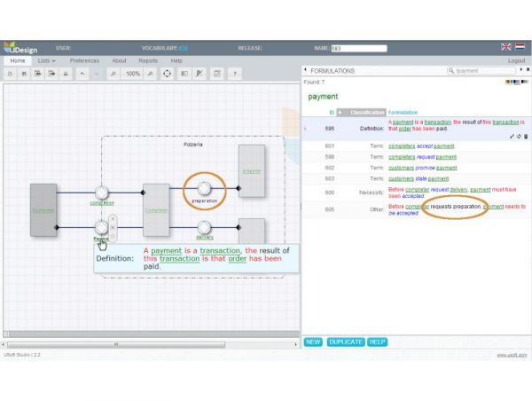Click the right arrow beside search field
This screenshot has height=401, width=532.
pos(521,69)
